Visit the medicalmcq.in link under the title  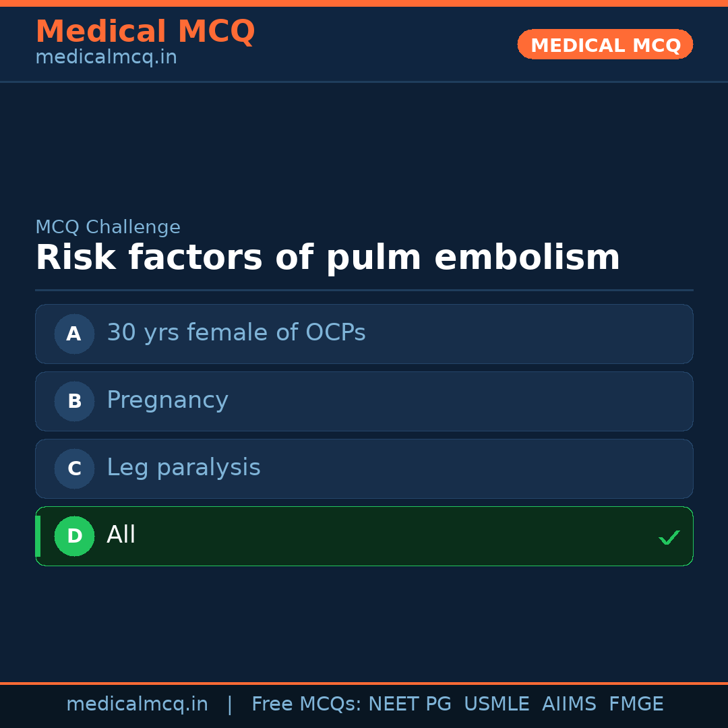[106, 58]
